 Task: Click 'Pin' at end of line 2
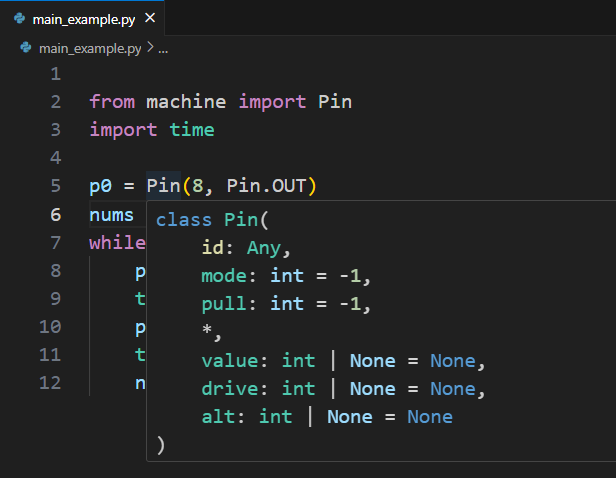click(x=335, y=102)
